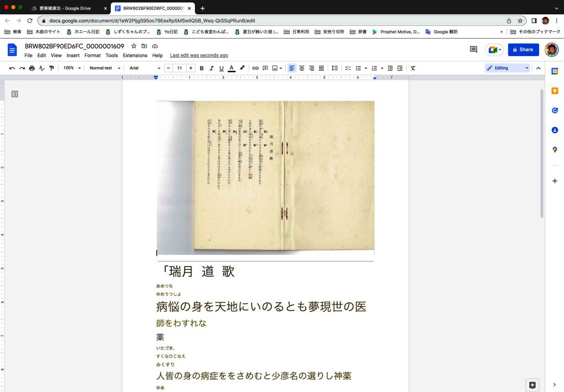Open the Google account avatar menu

[x=551, y=50]
